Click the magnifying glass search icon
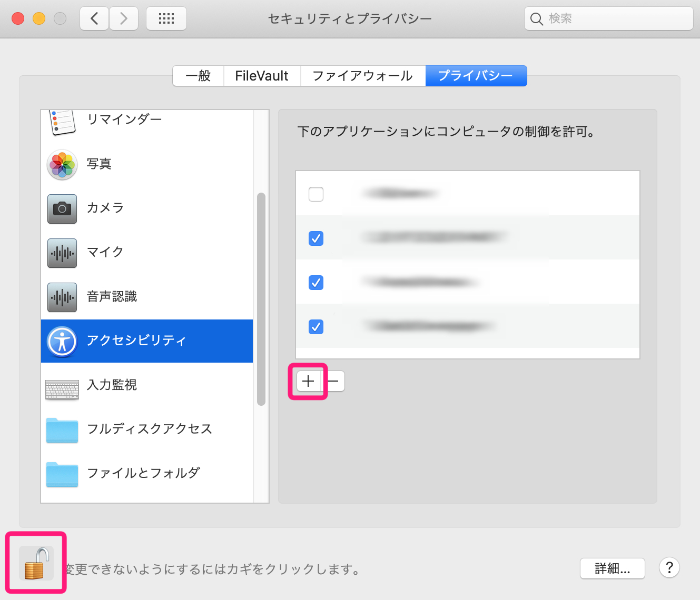 coord(536,19)
